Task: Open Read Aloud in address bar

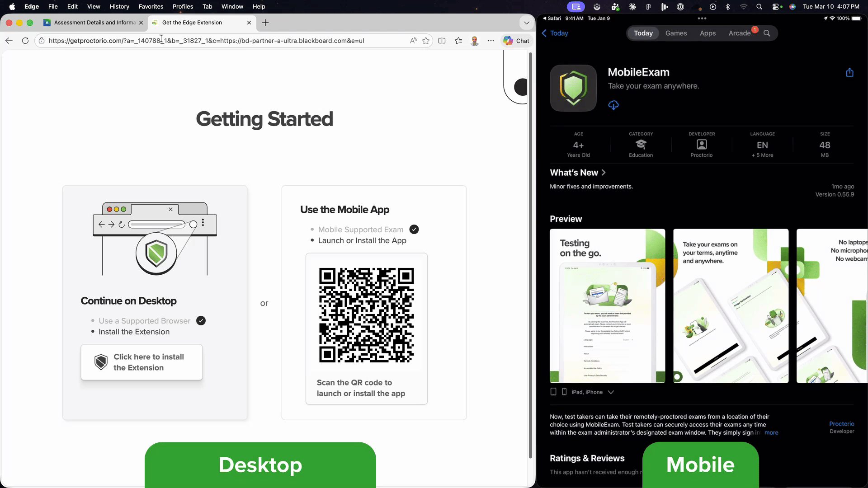Action: point(413,41)
